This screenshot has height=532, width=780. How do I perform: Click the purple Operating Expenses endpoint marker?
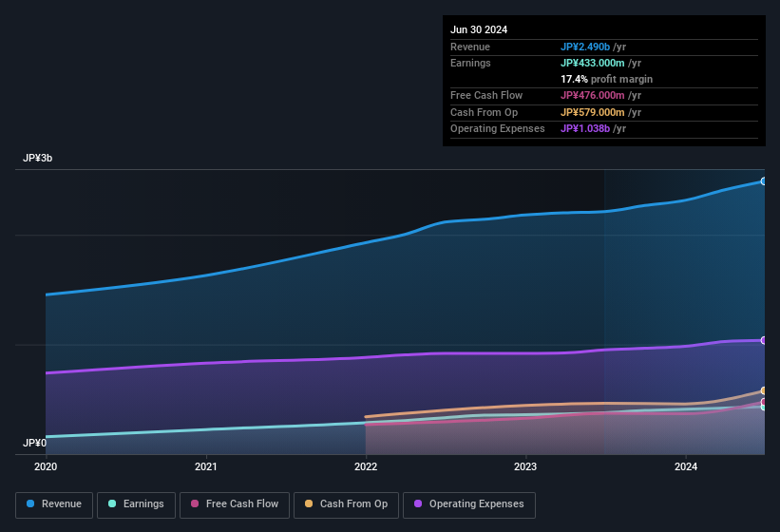(x=764, y=341)
